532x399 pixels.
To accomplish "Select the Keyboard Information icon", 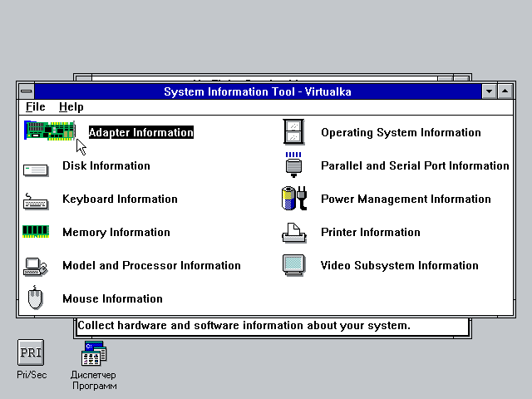I will [36, 200].
